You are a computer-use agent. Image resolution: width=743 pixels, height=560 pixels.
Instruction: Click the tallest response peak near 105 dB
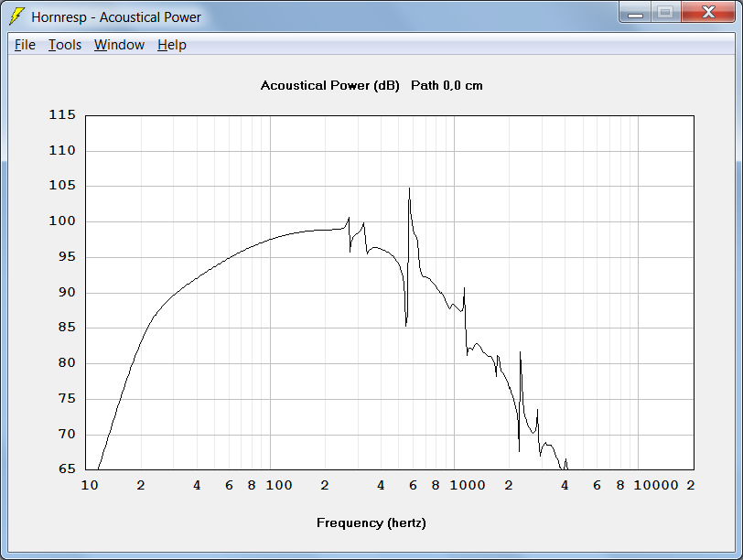point(409,189)
